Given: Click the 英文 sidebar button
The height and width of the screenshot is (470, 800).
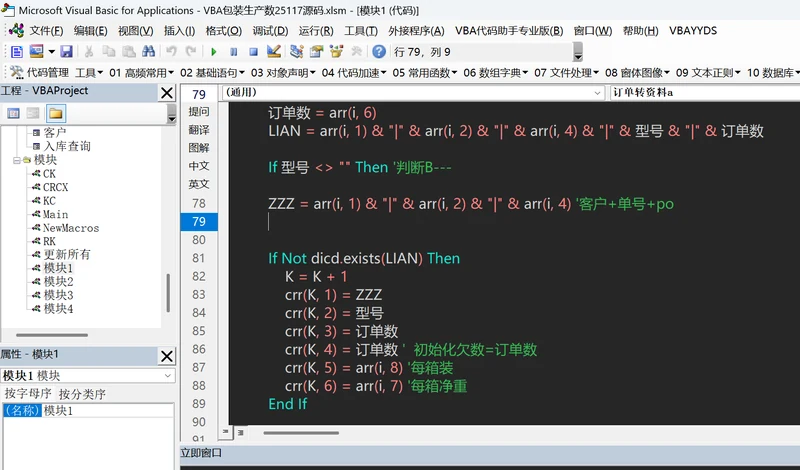Looking at the screenshot, I should 199,184.
